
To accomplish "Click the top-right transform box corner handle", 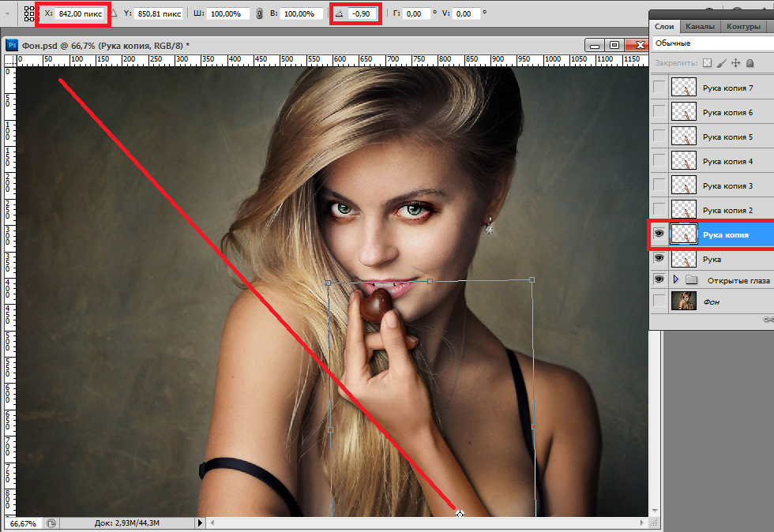I will (532, 280).
